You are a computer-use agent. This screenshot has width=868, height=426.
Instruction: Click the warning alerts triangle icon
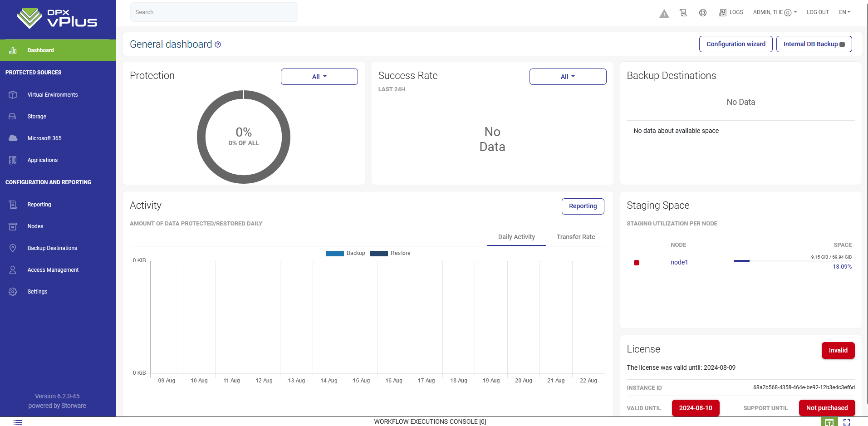[x=664, y=14]
